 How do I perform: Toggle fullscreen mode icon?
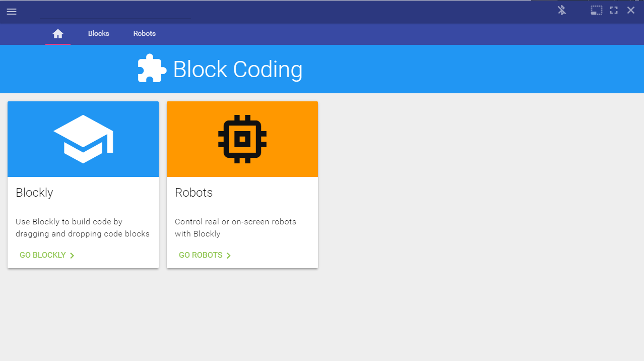(614, 10)
